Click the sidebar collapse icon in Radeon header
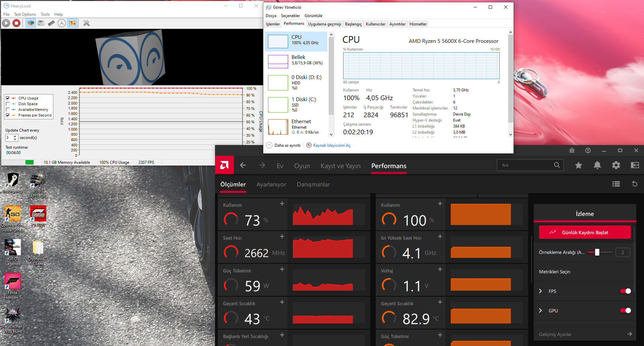 [x=635, y=165]
